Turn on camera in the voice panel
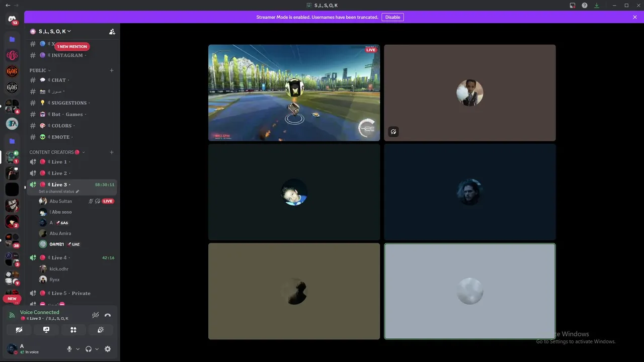 19,330
